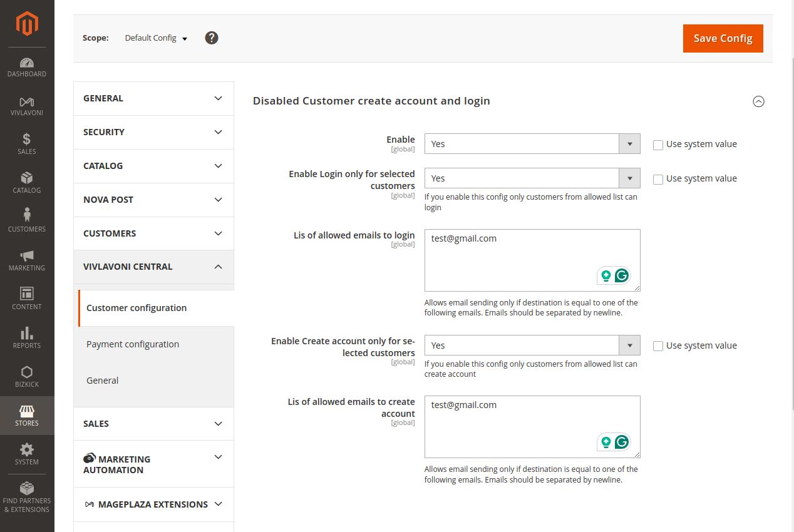The height and width of the screenshot is (532, 794).
Task: Check Use system value for Enable
Action: 658,145
